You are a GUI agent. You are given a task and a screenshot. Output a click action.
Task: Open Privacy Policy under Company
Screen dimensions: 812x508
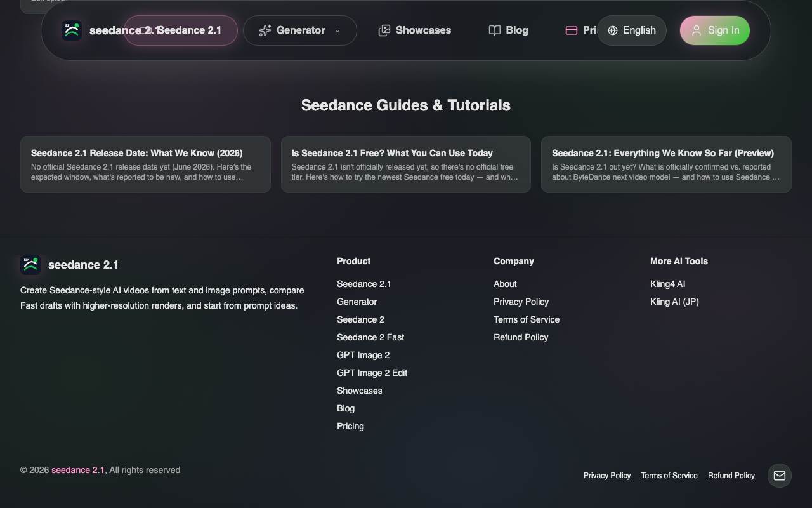tap(521, 302)
